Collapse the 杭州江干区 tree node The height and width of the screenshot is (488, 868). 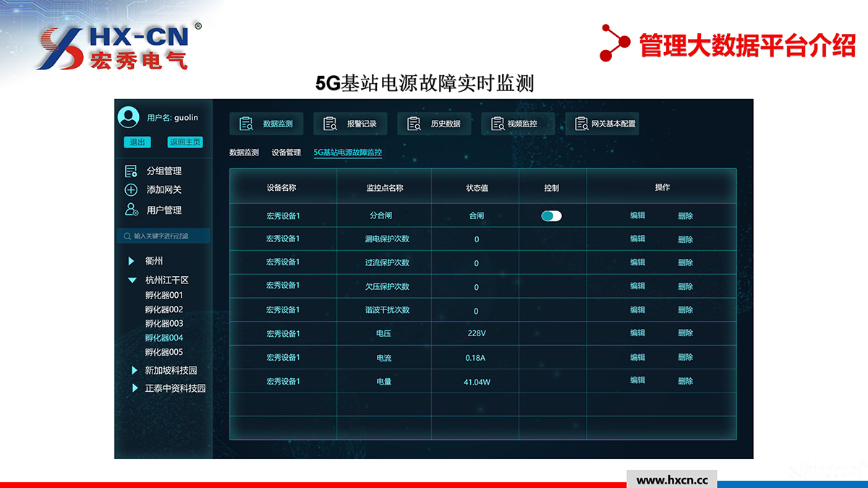[x=132, y=280]
